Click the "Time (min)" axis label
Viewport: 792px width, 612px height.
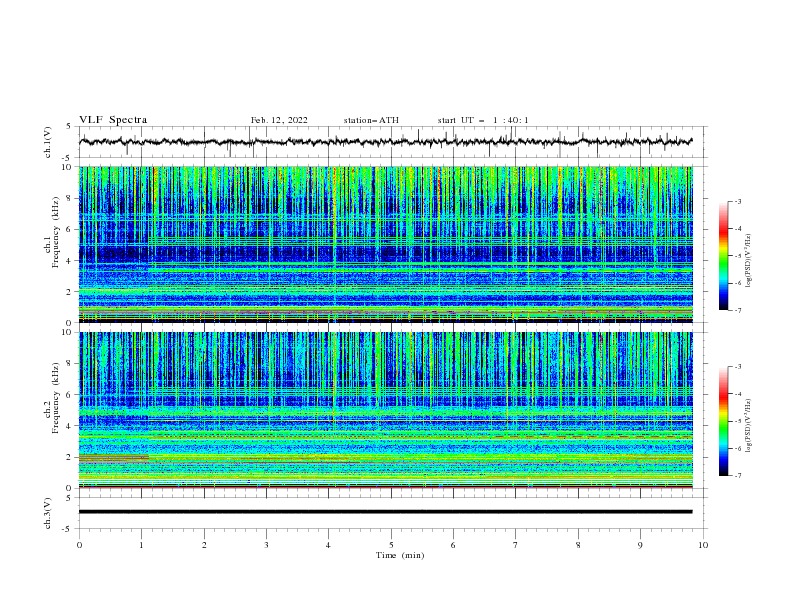point(400,555)
